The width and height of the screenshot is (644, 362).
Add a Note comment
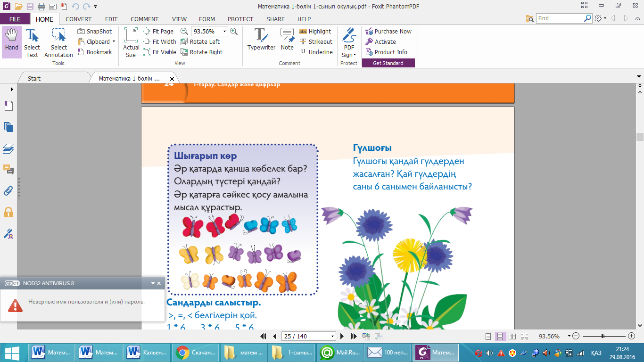tap(287, 40)
